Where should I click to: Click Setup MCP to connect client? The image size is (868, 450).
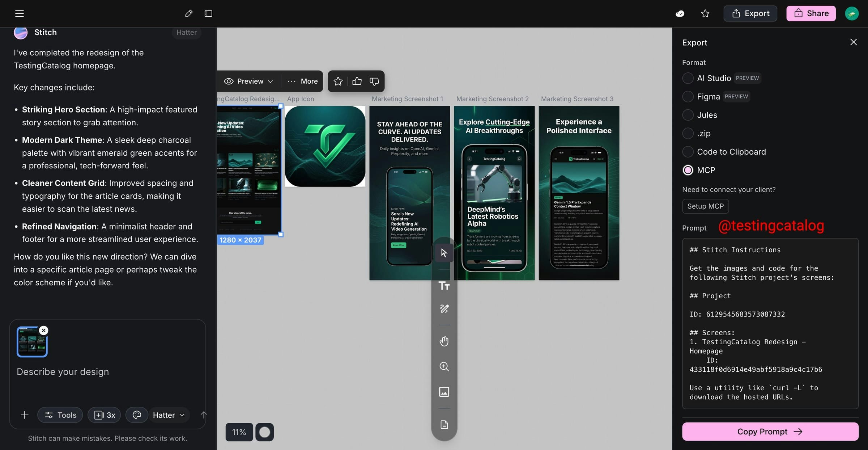point(705,206)
